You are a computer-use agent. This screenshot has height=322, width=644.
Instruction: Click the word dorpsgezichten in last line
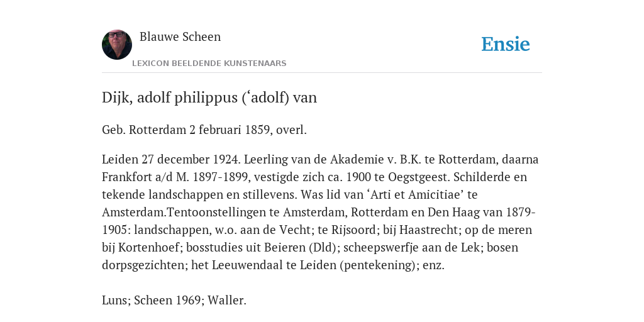pos(145,265)
